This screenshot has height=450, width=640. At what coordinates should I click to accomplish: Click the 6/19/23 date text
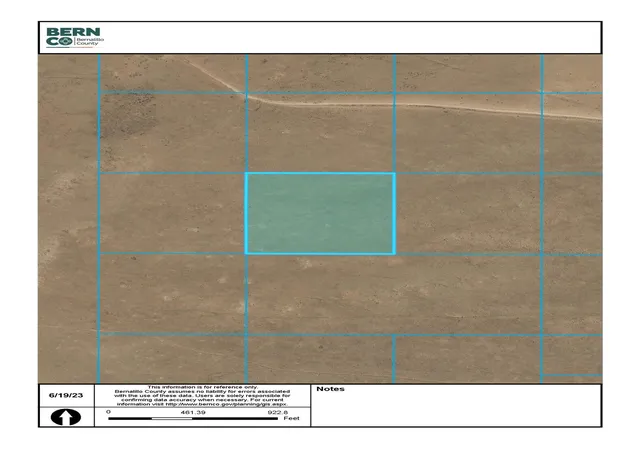click(x=66, y=395)
